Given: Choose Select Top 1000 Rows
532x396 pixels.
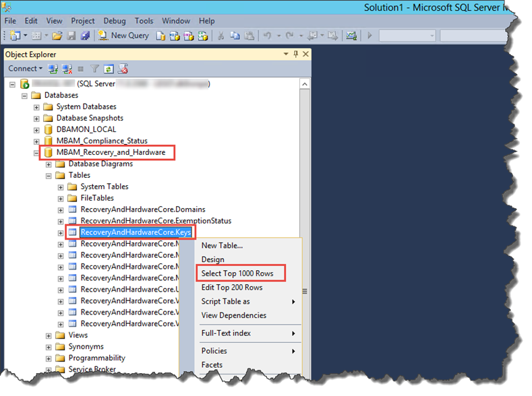Looking at the screenshot, I should (237, 273).
